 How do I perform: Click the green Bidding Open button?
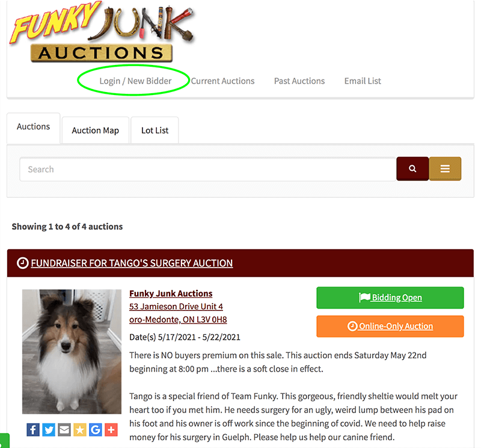coord(390,298)
